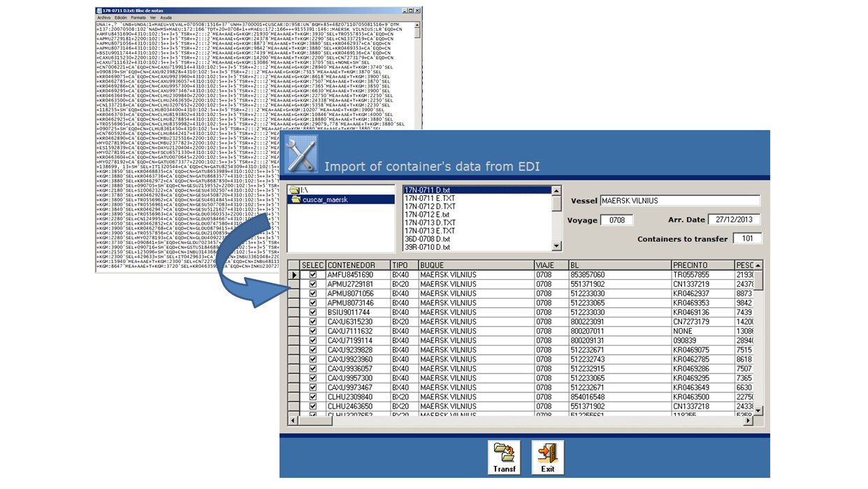Open the Formato menu in Notepad
The width and height of the screenshot is (868, 489).
(x=138, y=17)
